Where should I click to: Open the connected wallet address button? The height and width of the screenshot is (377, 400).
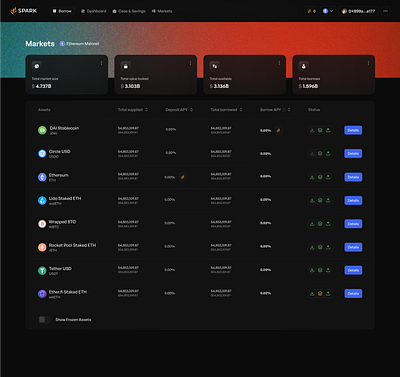click(358, 11)
